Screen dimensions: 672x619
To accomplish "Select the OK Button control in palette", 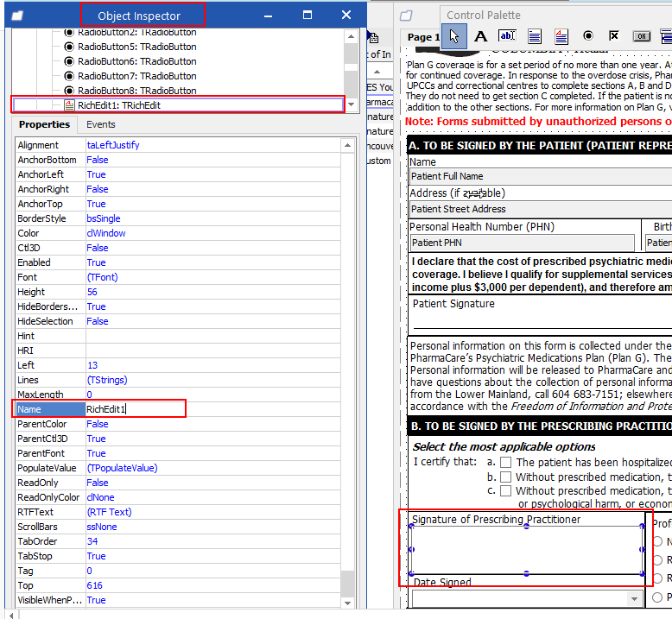I will [642, 36].
